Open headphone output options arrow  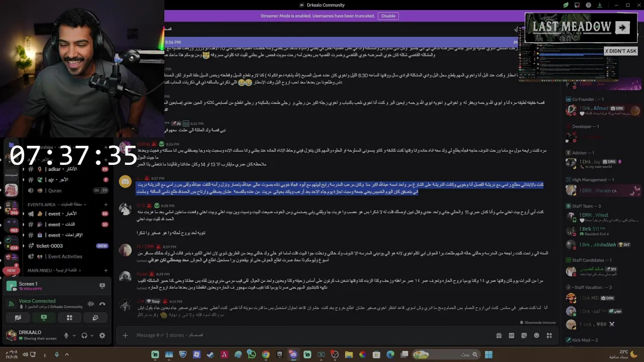tap(92, 335)
